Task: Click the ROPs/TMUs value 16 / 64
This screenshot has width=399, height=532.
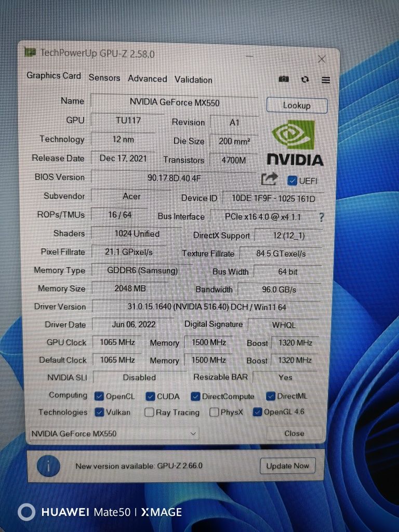Action: (120, 215)
